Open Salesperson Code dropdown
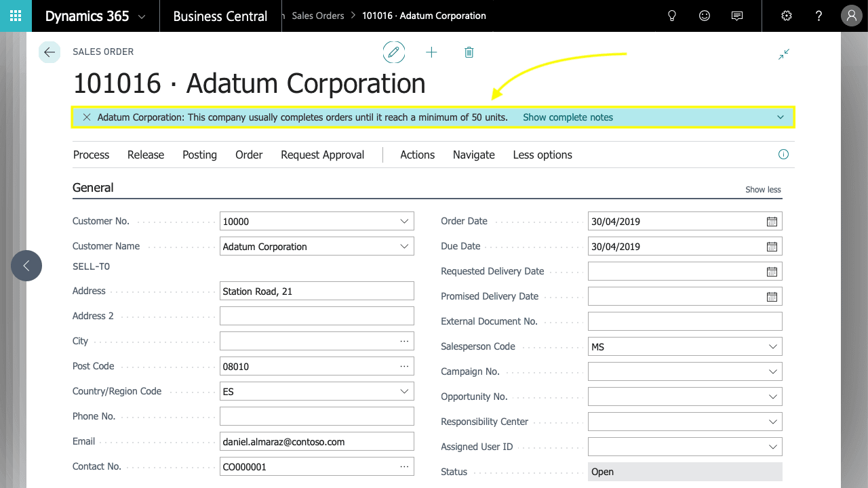868x488 pixels. (773, 346)
